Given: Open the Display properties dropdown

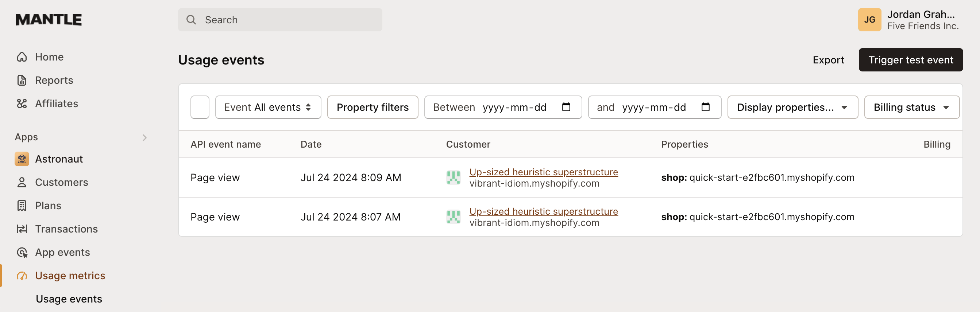Looking at the screenshot, I should click(x=792, y=107).
